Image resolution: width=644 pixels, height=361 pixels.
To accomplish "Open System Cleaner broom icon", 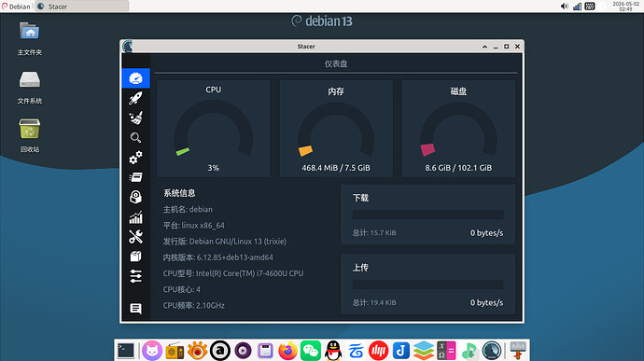I will coord(136,118).
